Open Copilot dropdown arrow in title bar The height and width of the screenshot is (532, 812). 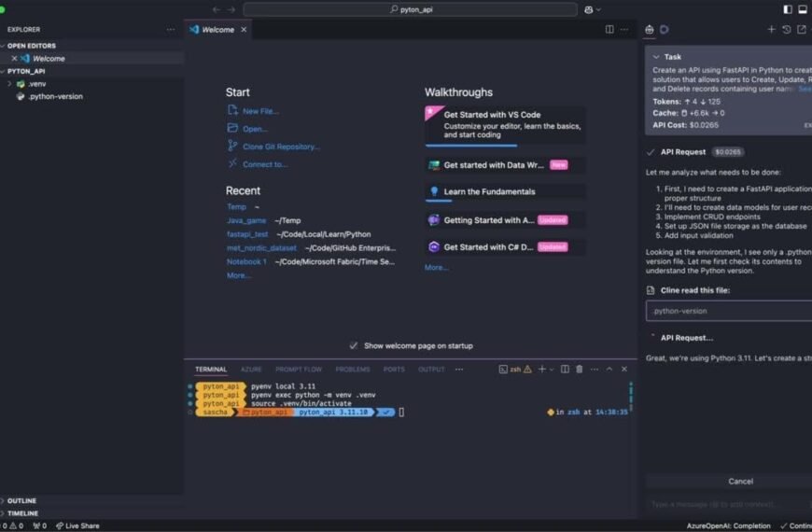[598, 9]
